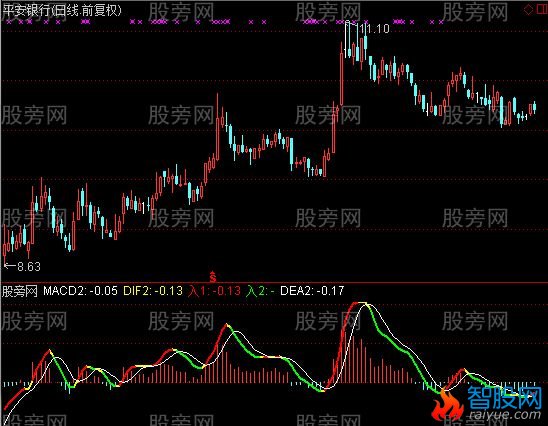This screenshot has height=426, width=548.
Task: Click the MACD2: -0.05 indicator value
Action: [80, 291]
